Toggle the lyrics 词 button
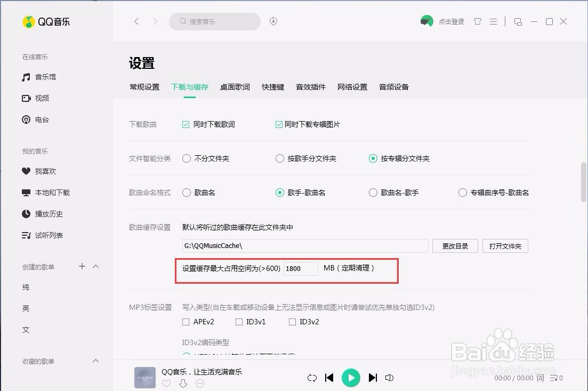 point(540,378)
